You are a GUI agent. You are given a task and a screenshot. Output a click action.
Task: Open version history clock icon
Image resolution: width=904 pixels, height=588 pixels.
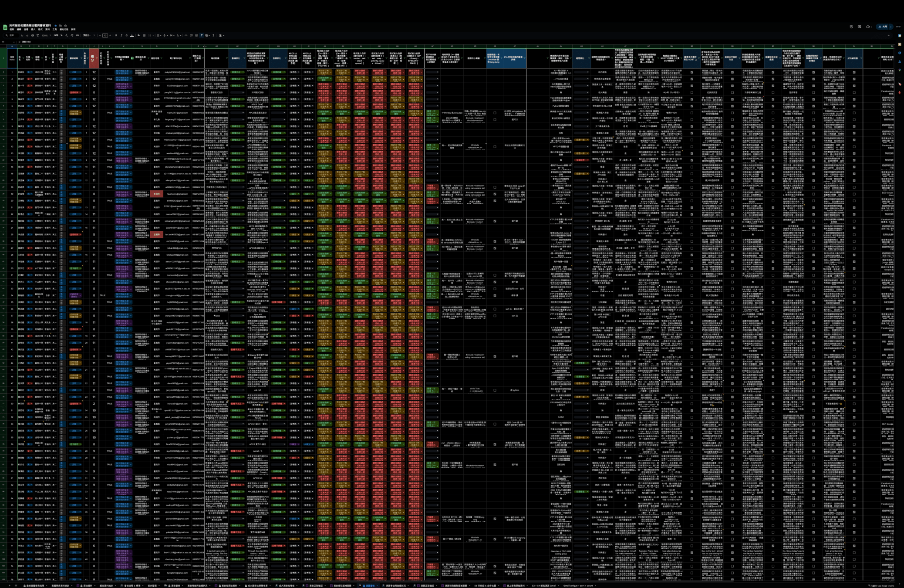pyautogui.click(x=851, y=27)
